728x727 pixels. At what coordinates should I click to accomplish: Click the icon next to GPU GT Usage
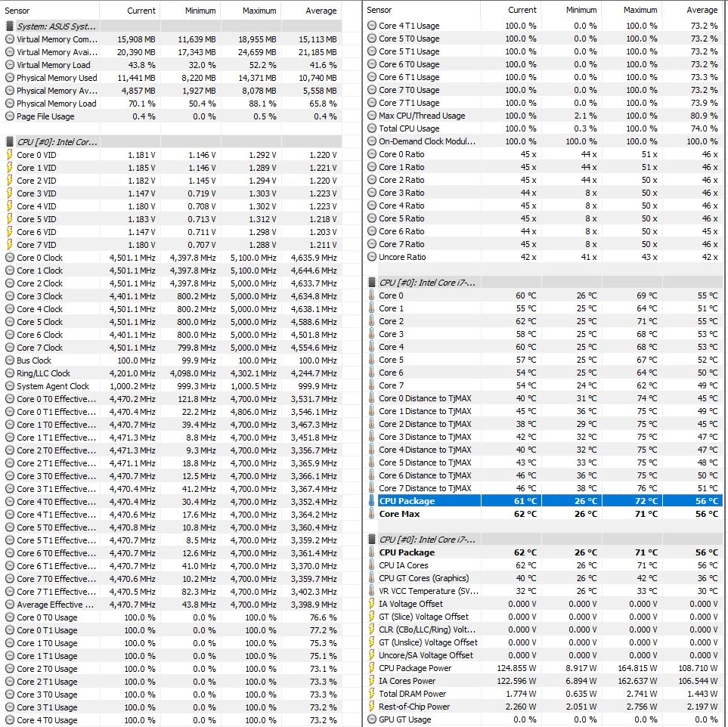tap(371, 719)
